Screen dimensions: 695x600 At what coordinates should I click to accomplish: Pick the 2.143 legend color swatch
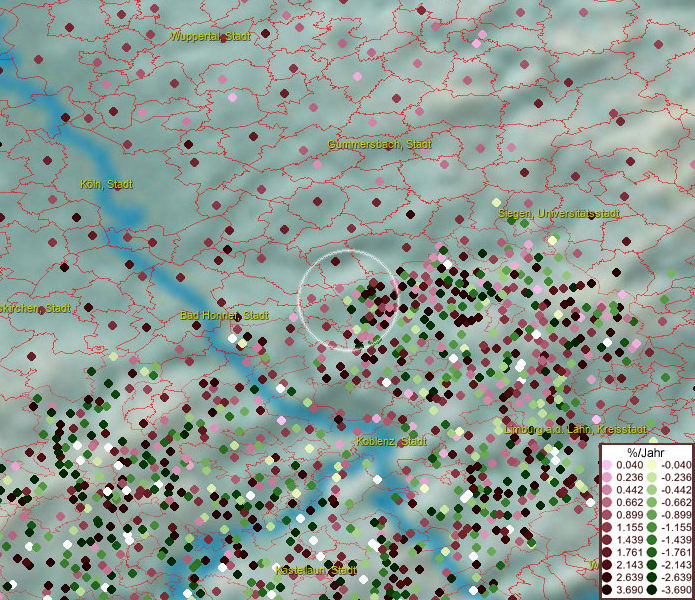tap(607, 565)
